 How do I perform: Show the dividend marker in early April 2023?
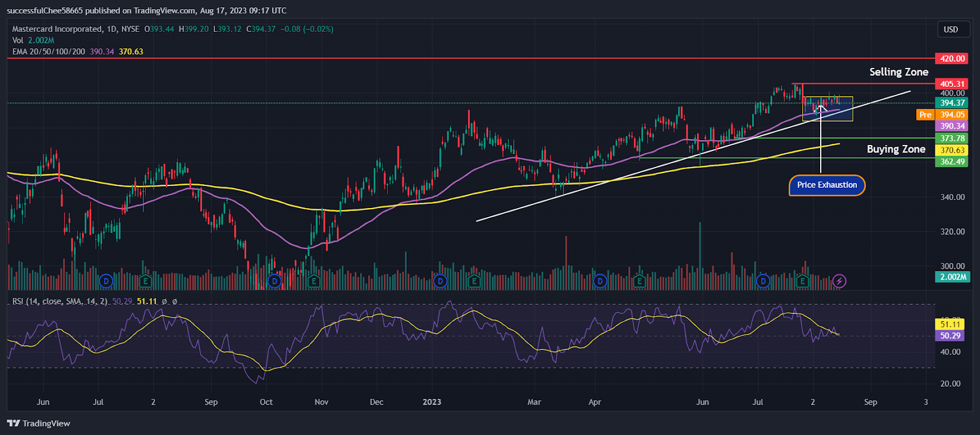pyautogui.click(x=600, y=281)
